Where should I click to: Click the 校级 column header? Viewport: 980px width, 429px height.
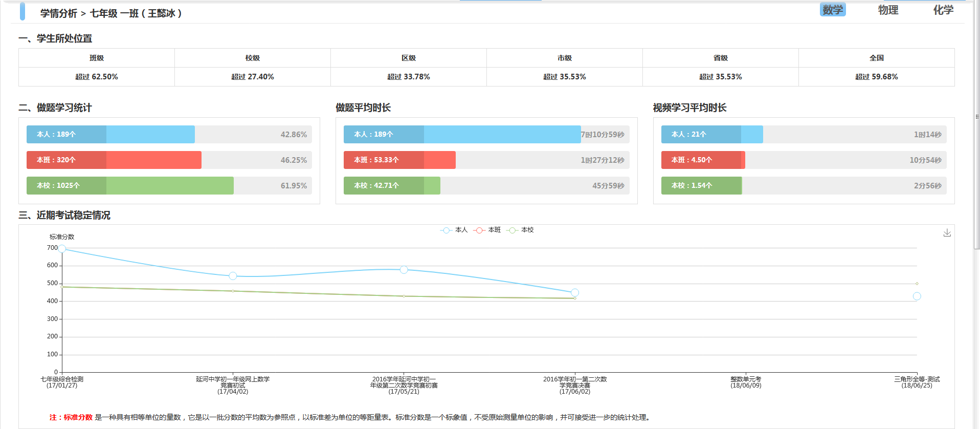(x=253, y=58)
